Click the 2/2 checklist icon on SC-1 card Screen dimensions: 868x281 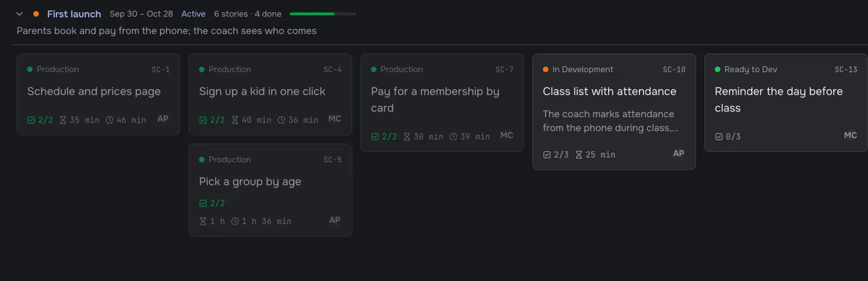click(x=31, y=120)
